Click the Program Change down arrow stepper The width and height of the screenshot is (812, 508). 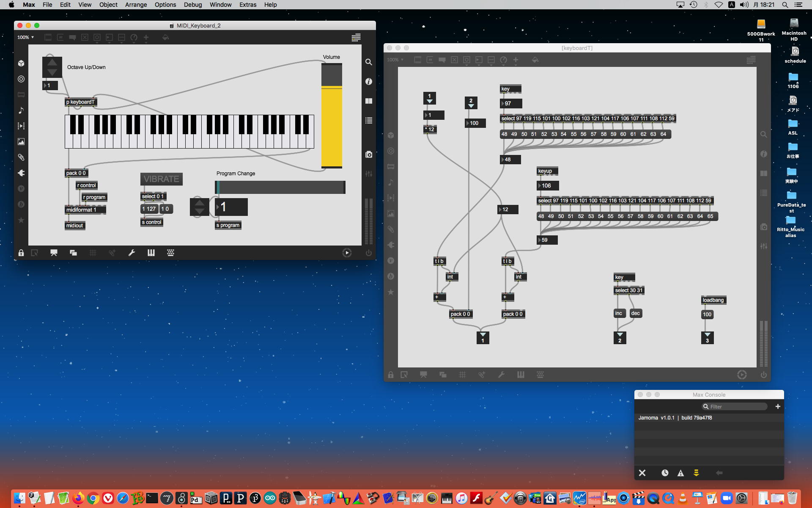point(200,211)
